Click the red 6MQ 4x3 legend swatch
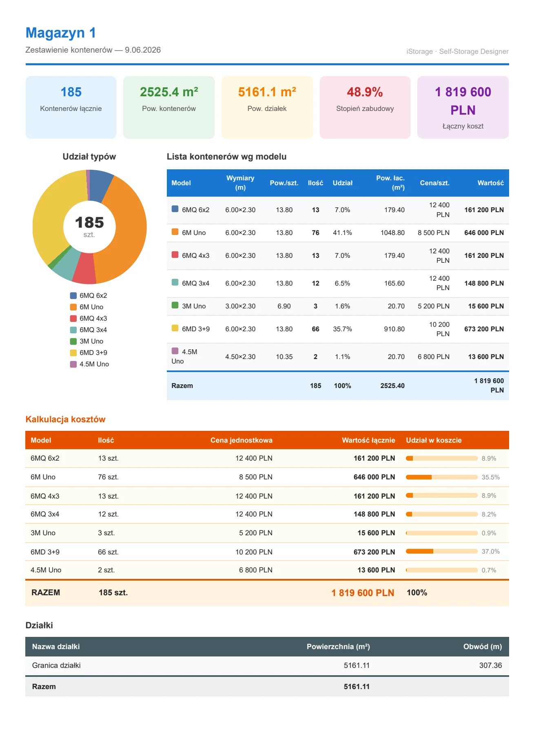 pos(73,318)
